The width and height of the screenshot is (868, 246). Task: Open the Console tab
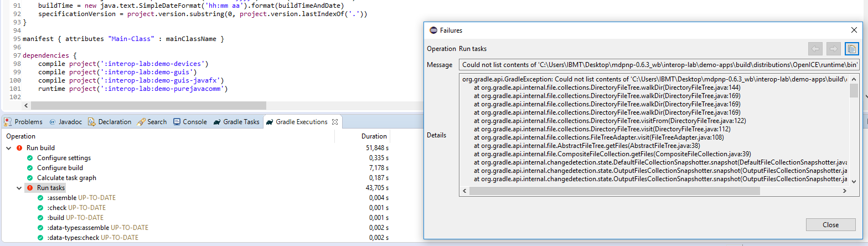[190, 122]
